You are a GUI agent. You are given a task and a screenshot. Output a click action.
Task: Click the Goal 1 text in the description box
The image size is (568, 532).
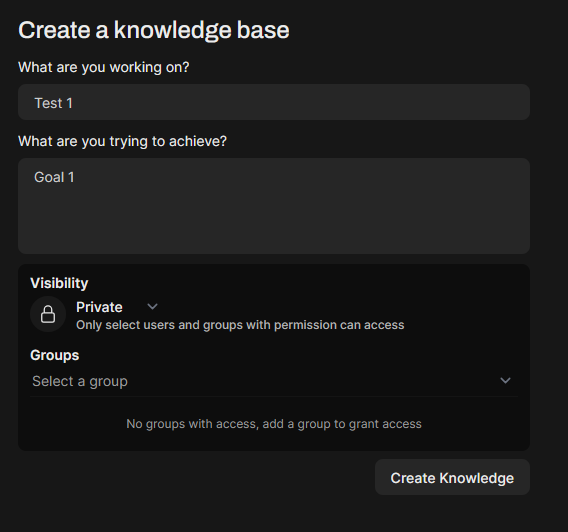54,177
